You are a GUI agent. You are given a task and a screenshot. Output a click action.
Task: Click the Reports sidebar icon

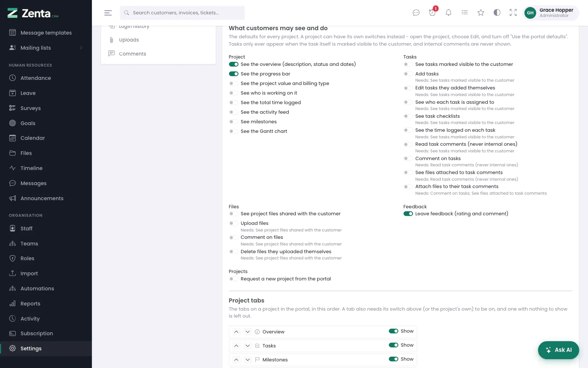coord(12,304)
